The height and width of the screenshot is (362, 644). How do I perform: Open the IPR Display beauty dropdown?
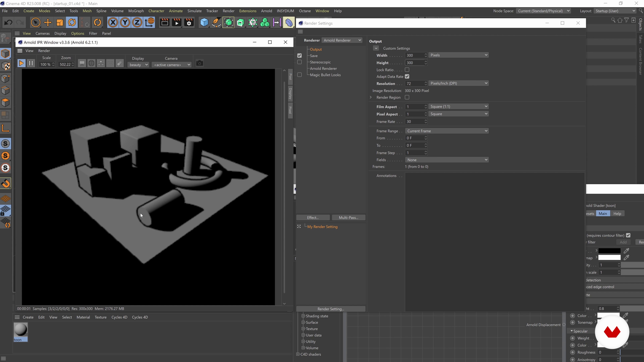click(139, 65)
